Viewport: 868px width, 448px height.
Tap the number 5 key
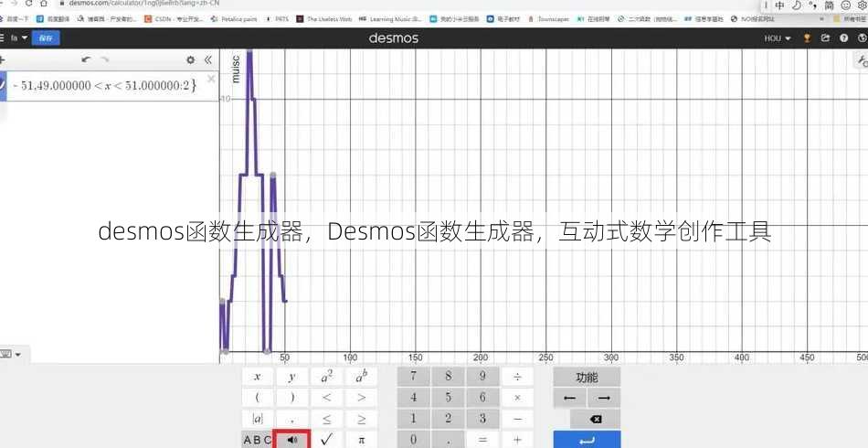448,398
